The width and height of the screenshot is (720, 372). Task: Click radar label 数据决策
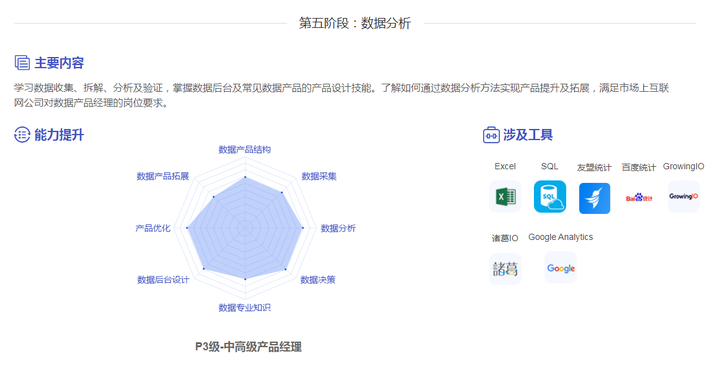[x=318, y=280]
